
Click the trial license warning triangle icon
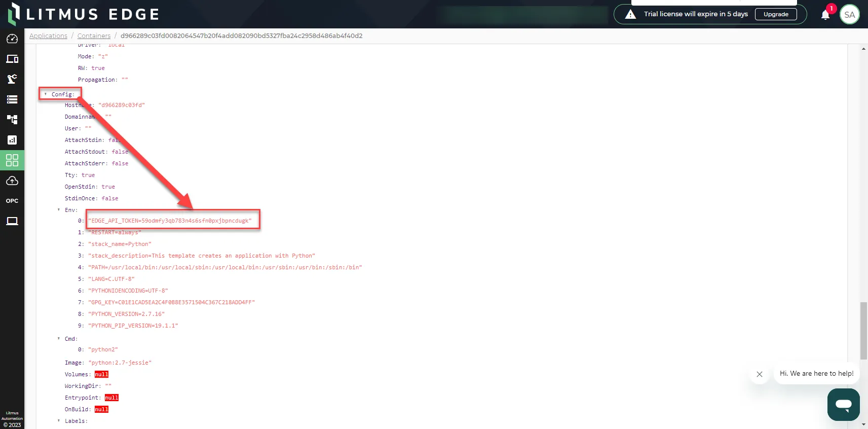pyautogui.click(x=630, y=14)
